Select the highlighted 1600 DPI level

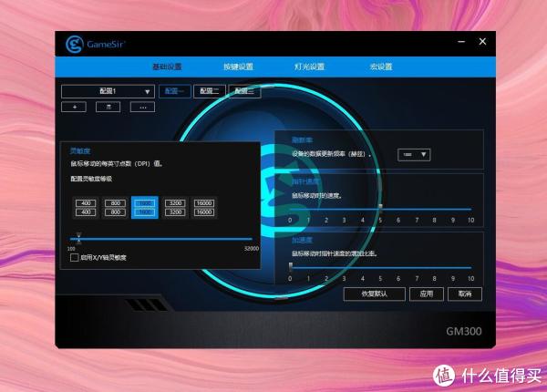pos(145,208)
